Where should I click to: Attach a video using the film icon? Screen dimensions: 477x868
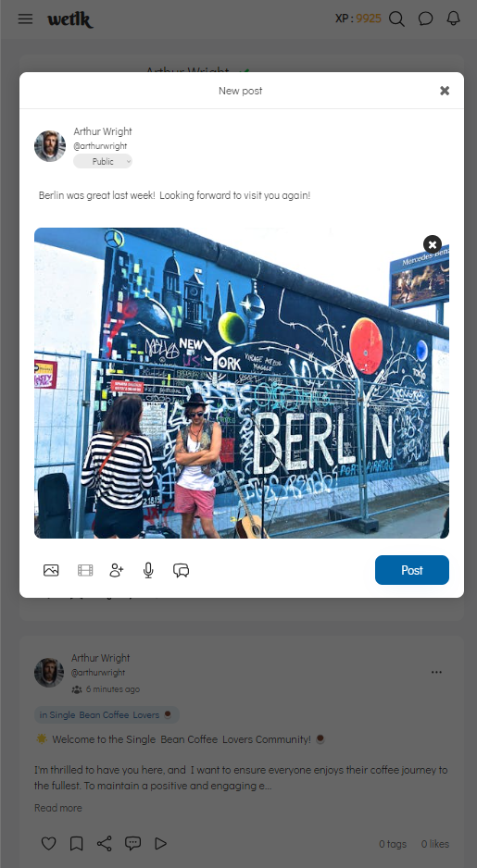[x=85, y=570]
